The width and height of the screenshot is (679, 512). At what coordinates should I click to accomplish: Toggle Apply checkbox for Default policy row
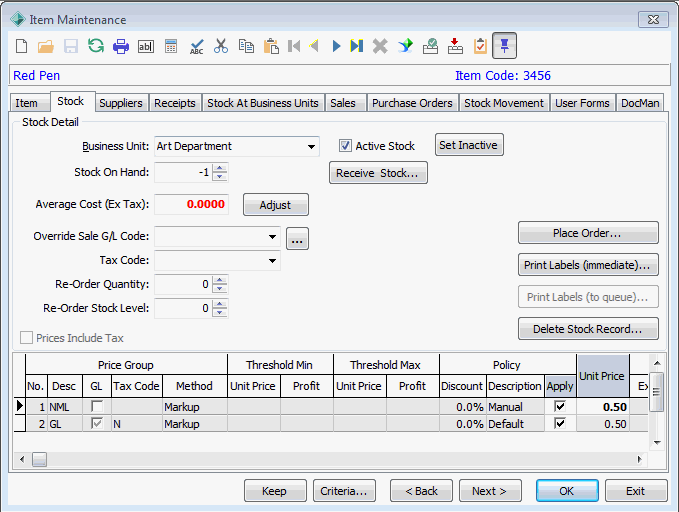(560, 423)
